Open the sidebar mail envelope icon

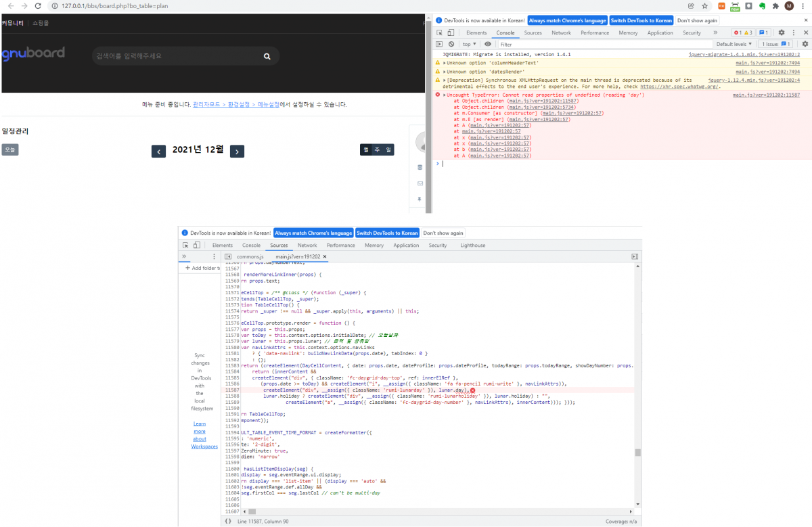(420, 183)
